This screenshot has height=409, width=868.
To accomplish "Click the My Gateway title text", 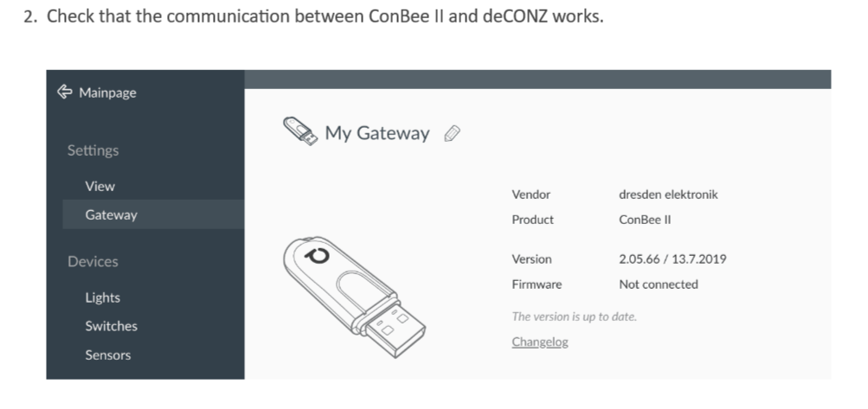I will 377,133.
